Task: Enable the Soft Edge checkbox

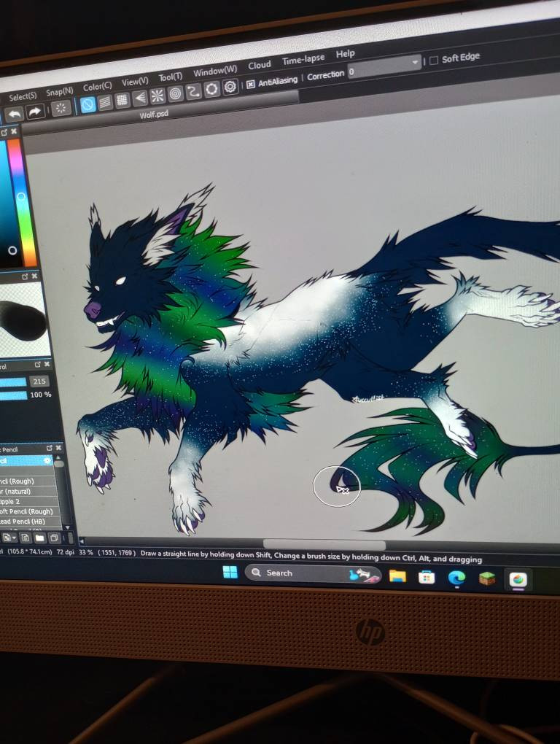Action: 433,61
